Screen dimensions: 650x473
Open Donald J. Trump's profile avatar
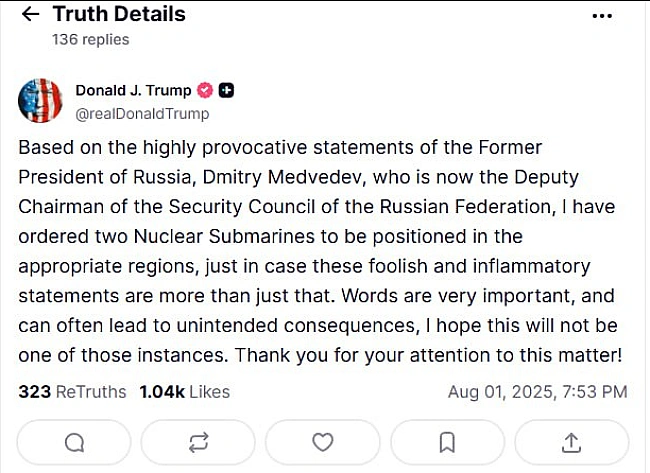(x=40, y=101)
